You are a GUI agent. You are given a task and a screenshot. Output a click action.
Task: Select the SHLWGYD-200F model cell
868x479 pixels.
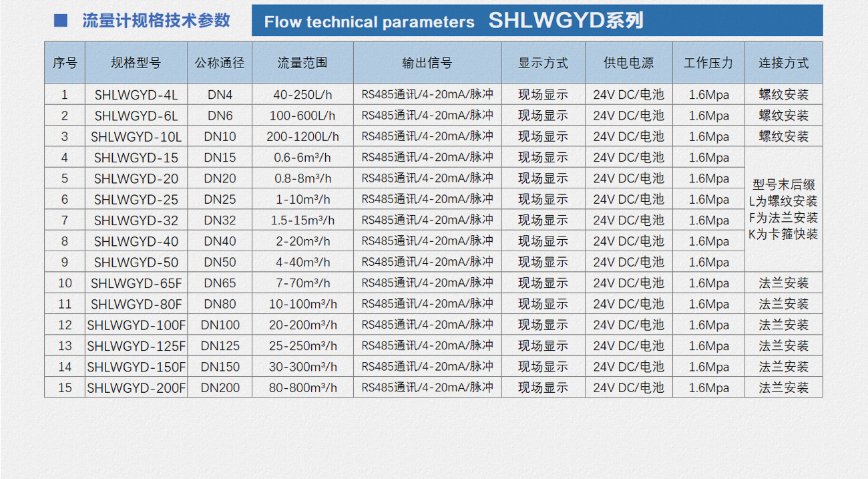coord(136,387)
